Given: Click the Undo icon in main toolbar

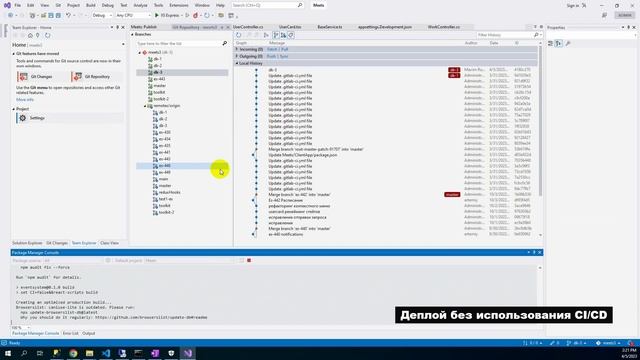Looking at the screenshot, I should 68,15.
